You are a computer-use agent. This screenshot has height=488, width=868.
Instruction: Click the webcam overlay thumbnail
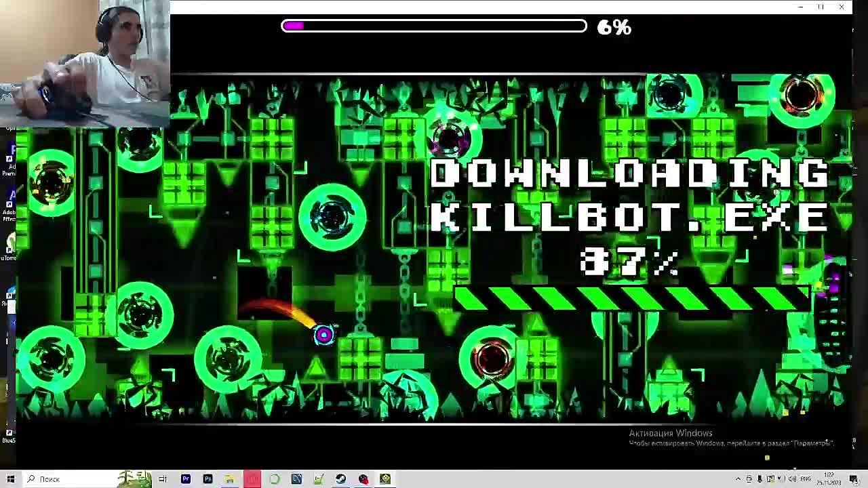pyautogui.click(x=85, y=64)
